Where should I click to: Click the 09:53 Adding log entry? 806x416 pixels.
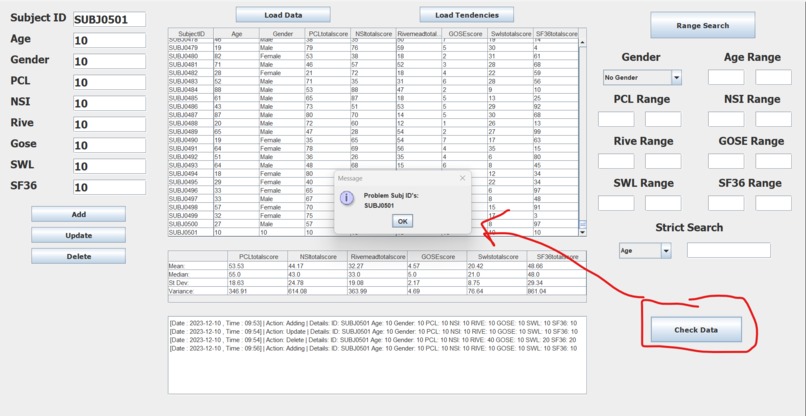tap(373, 323)
